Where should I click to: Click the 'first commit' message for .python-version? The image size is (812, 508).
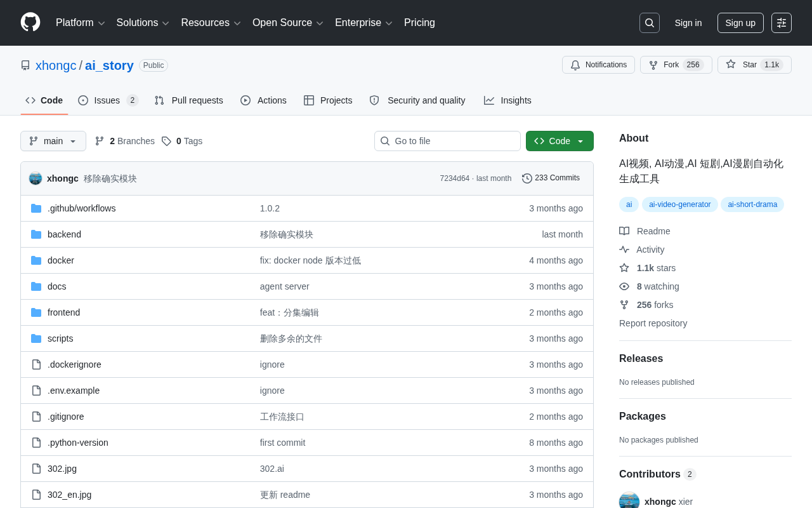tap(282, 443)
